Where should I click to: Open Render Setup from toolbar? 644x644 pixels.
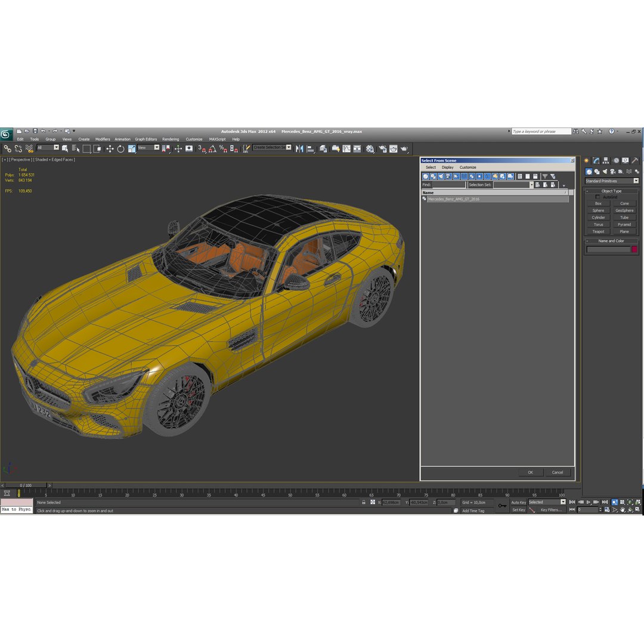383,148
